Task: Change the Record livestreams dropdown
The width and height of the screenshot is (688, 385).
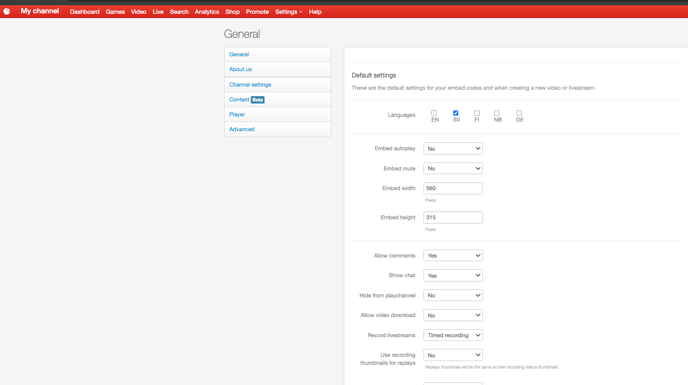Action: click(453, 335)
